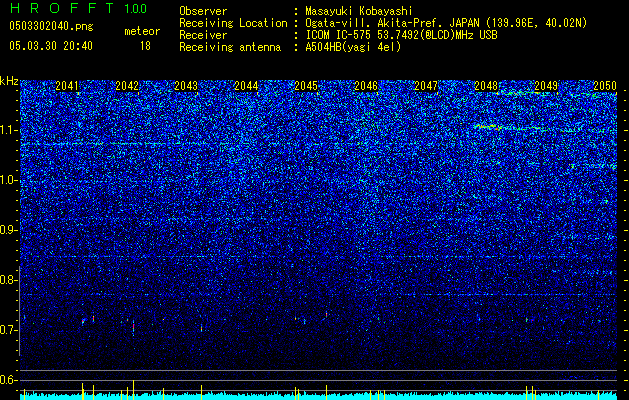This screenshot has height=400, width=629.
Task: Click the 2048 time marker
Action: [486, 86]
